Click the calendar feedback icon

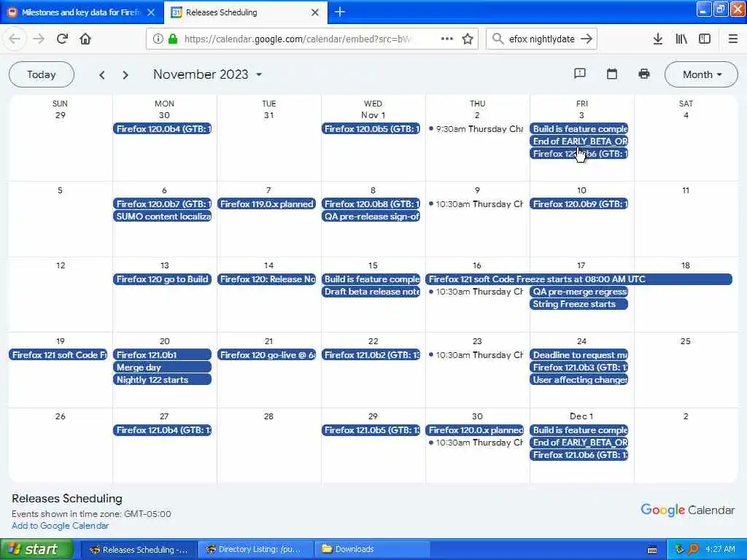tap(580, 74)
